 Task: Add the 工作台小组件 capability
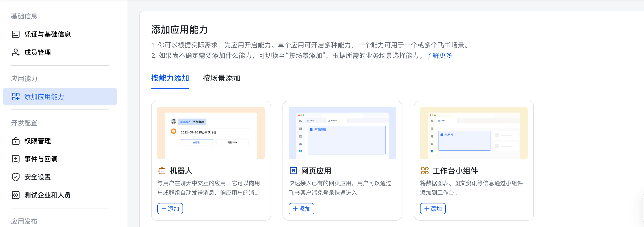[432, 209]
